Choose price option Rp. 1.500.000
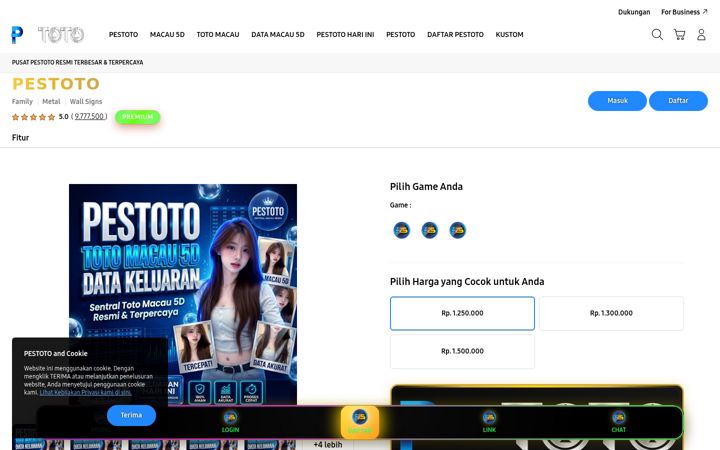This screenshot has height=450, width=720. (x=462, y=351)
